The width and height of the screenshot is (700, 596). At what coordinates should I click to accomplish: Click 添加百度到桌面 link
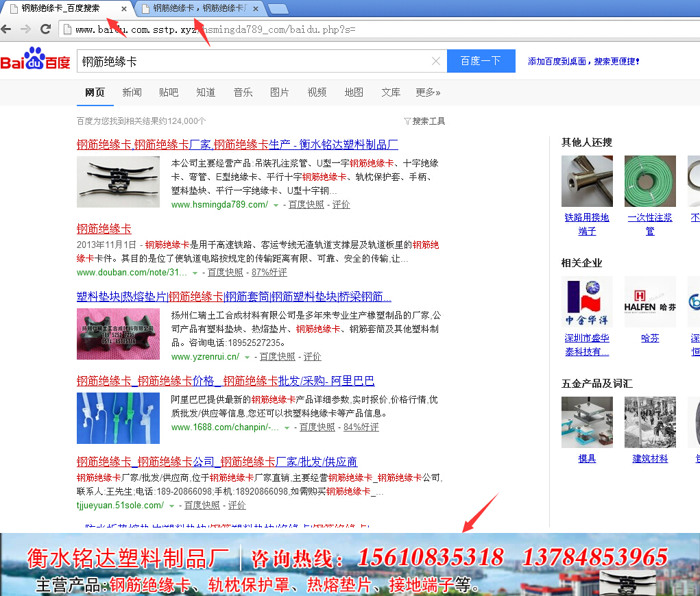(x=583, y=61)
